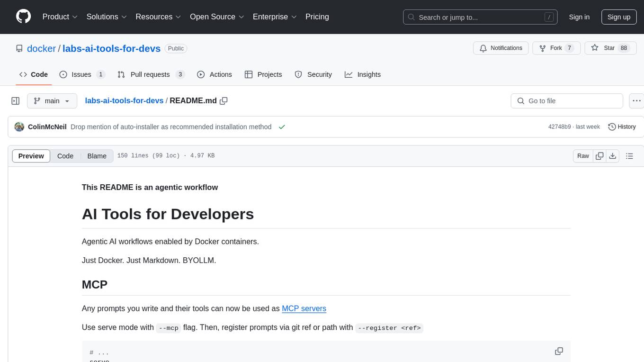Switch to the Projects tab
The image size is (644, 362).
[263, 74]
